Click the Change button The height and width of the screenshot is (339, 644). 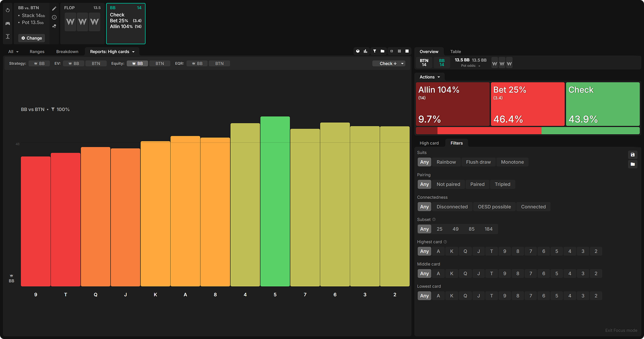pos(32,38)
